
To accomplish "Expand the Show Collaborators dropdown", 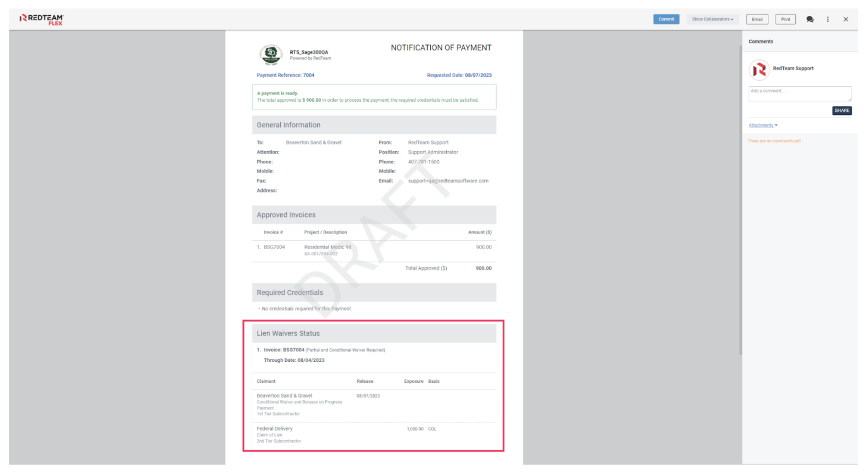I will (712, 19).
